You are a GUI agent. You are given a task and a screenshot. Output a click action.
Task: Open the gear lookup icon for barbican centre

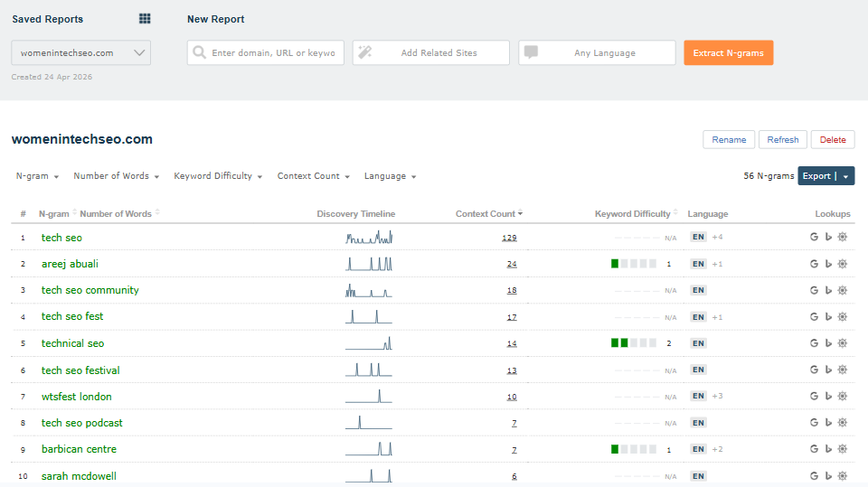click(x=843, y=449)
